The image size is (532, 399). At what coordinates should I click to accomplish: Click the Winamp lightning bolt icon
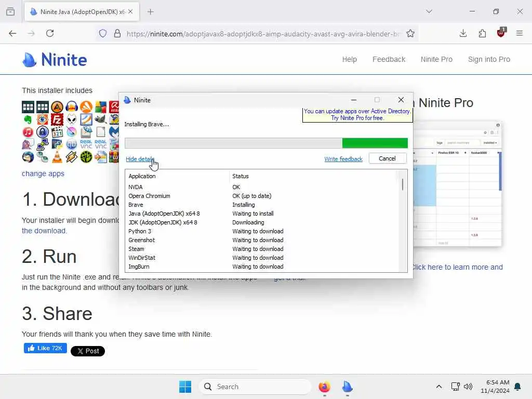pos(72,157)
